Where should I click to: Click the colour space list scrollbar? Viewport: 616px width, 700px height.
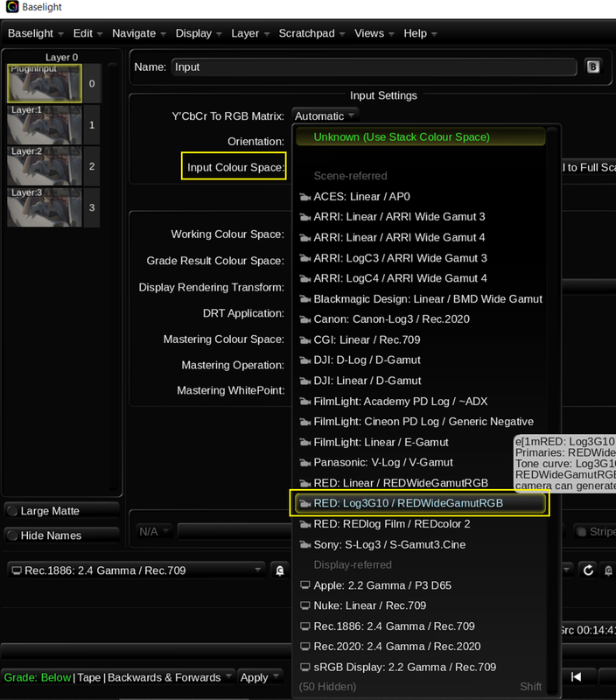click(x=553, y=409)
